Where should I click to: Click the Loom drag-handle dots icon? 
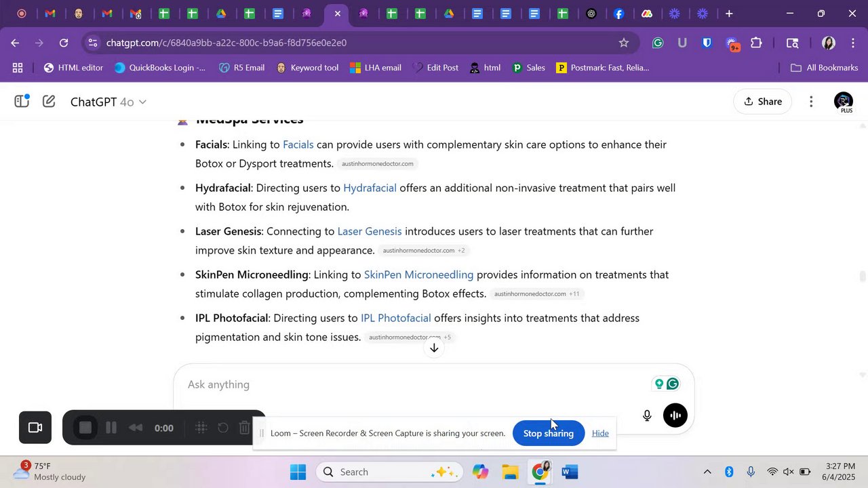pos(201,428)
